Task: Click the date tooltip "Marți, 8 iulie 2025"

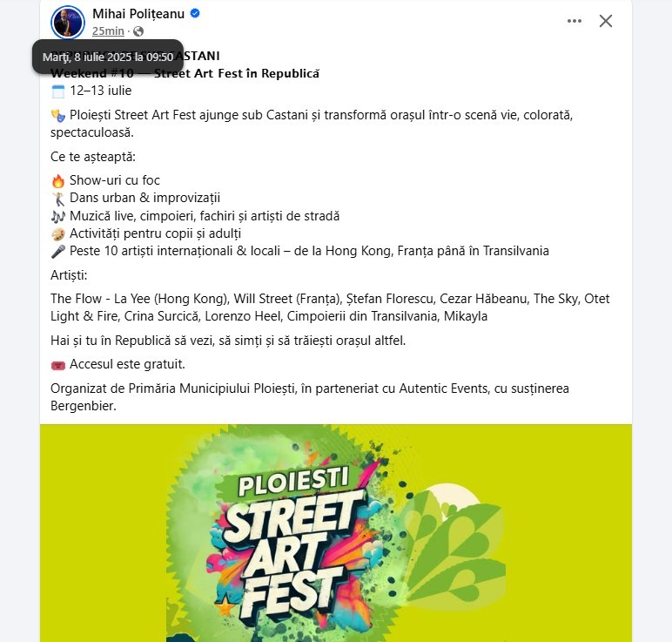Action: click(107, 57)
